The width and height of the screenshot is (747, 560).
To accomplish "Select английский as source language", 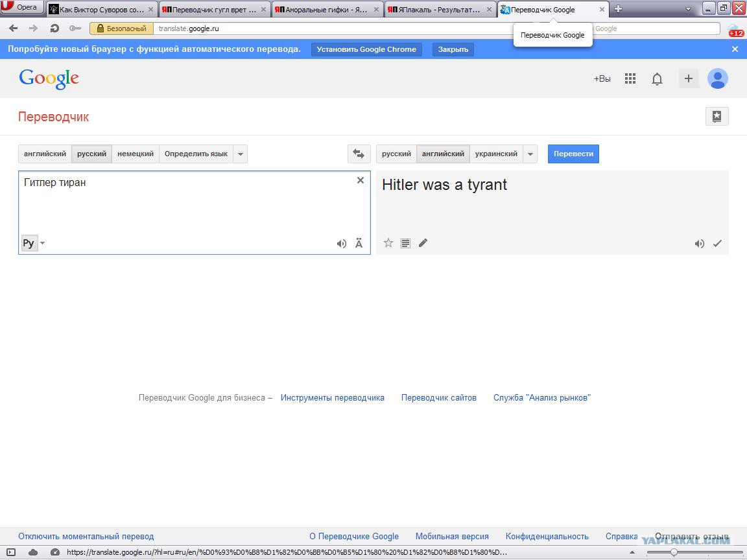I will pos(45,154).
